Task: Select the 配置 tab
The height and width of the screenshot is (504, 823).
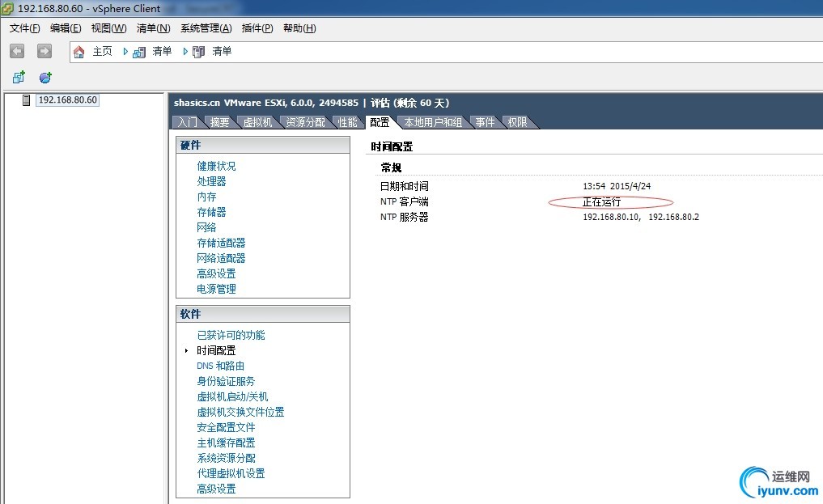Action: click(380, 122)
